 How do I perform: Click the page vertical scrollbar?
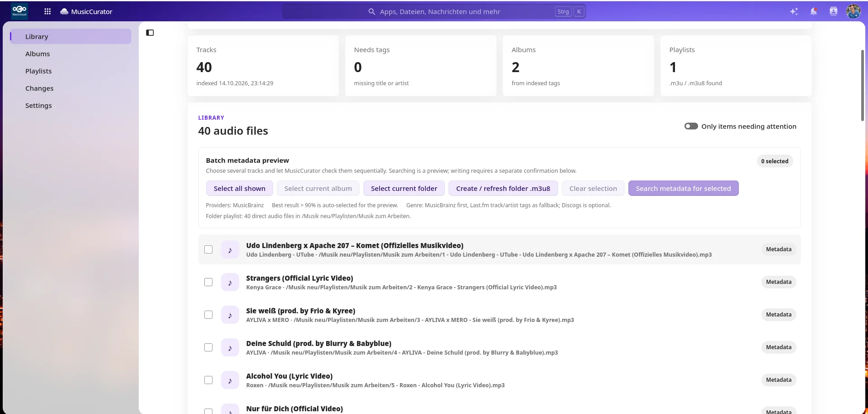tap(863, 85)
